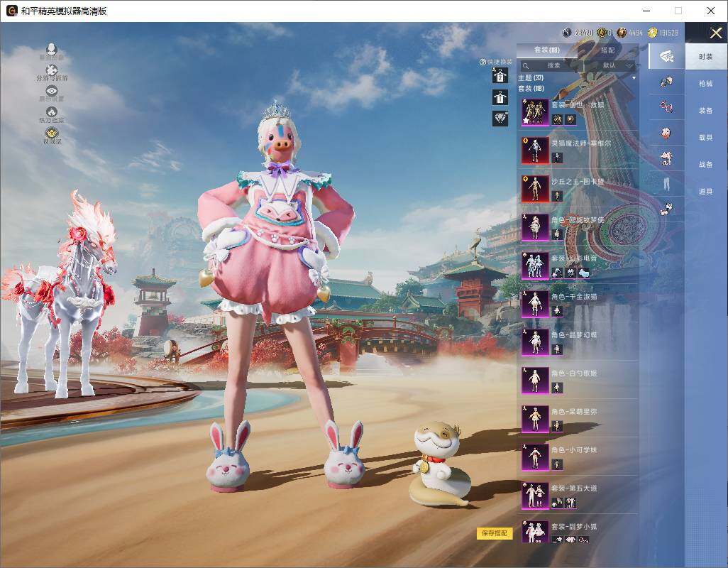Collapse the 主题 (37) section arrow
This screenshot has width=728, height=568.
pyautogui.click(x=634, y=77)
